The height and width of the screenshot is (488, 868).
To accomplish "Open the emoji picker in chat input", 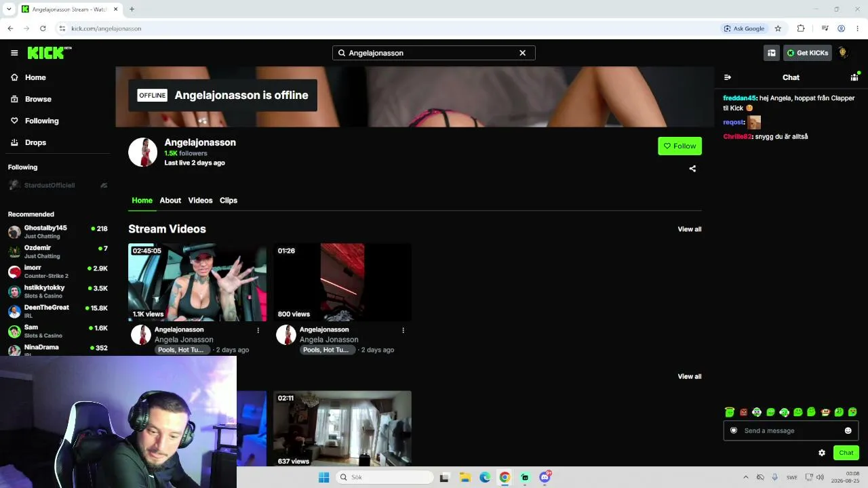I will (x=848, y=430).
